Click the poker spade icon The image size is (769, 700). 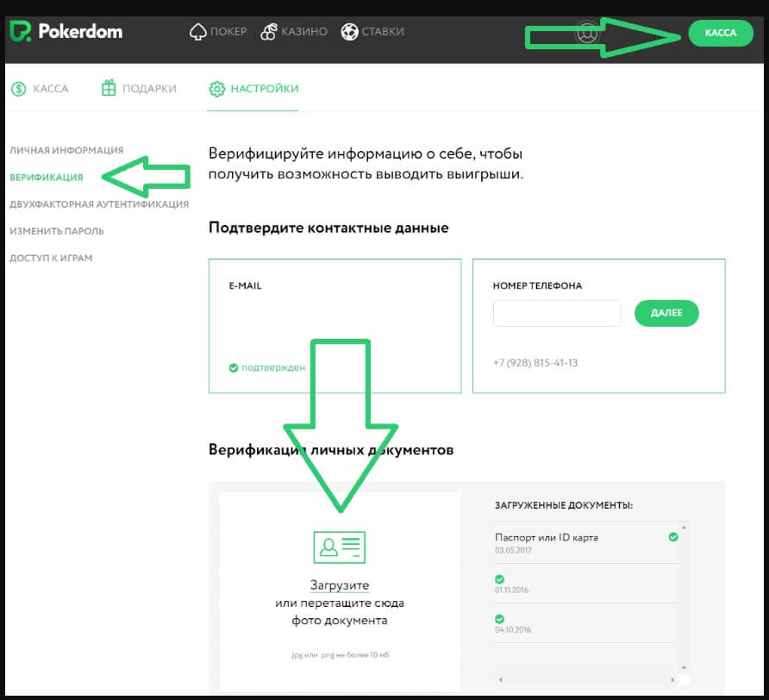tap(197, 33)
